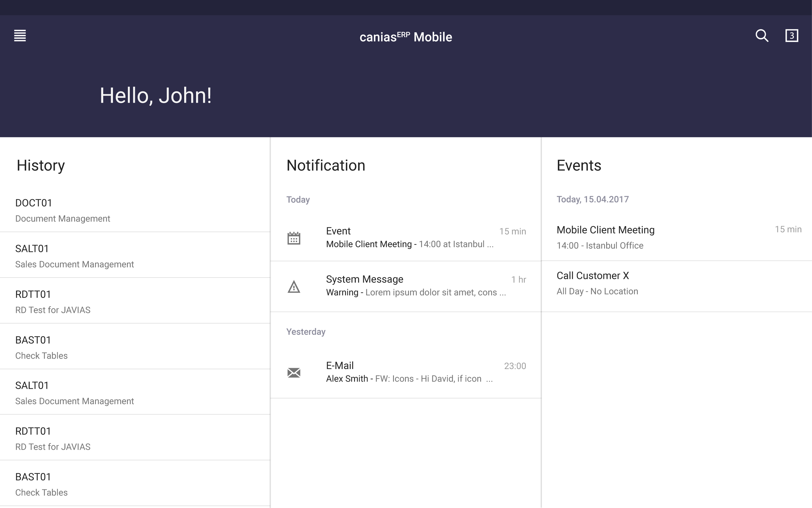The image size is (812, 508).
Task: Open the E-Mail notification title
Action: [x=340, y=366]
